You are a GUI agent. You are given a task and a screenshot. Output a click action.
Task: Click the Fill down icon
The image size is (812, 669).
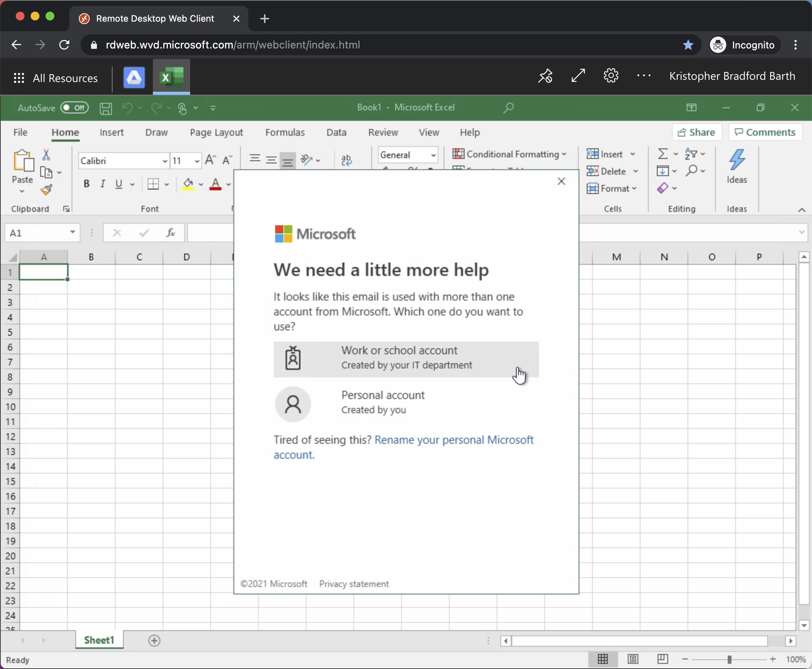(x=662, y=171)
